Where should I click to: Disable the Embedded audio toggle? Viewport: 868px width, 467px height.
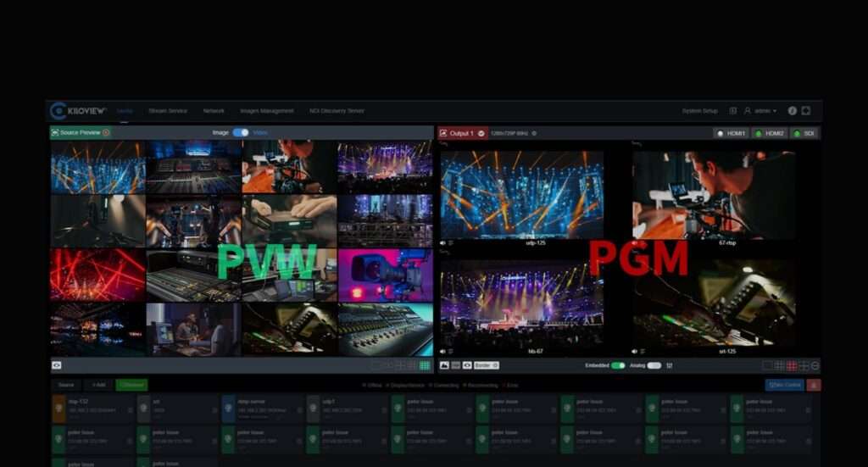tap(618, 365)
